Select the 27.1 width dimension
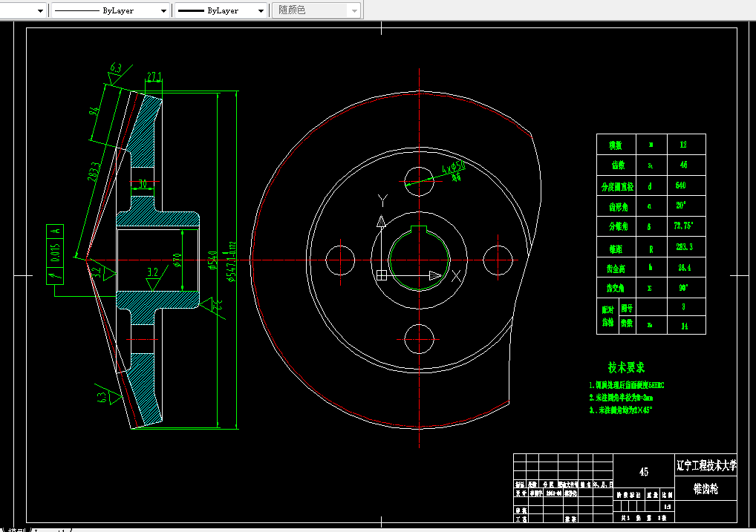Screen dimensions: 756x532 pyautogui.click(x=154, y=76)
